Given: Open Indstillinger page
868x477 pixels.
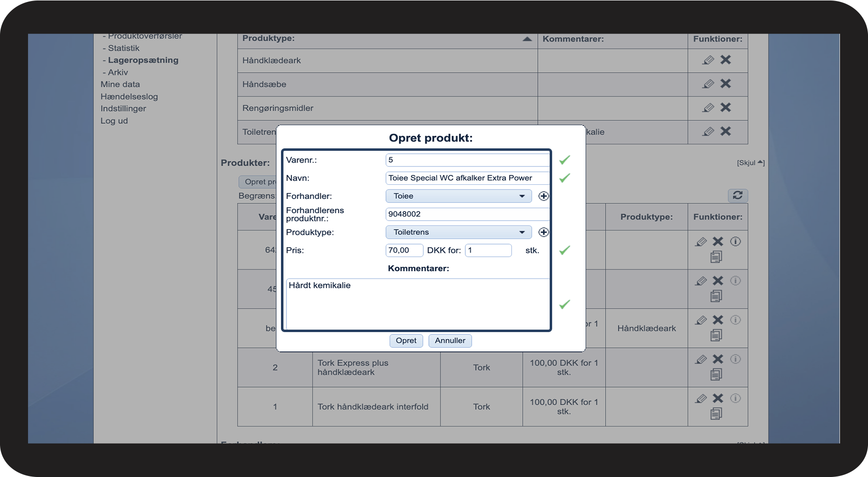Looking at the screenshot, I should (123, 109).
